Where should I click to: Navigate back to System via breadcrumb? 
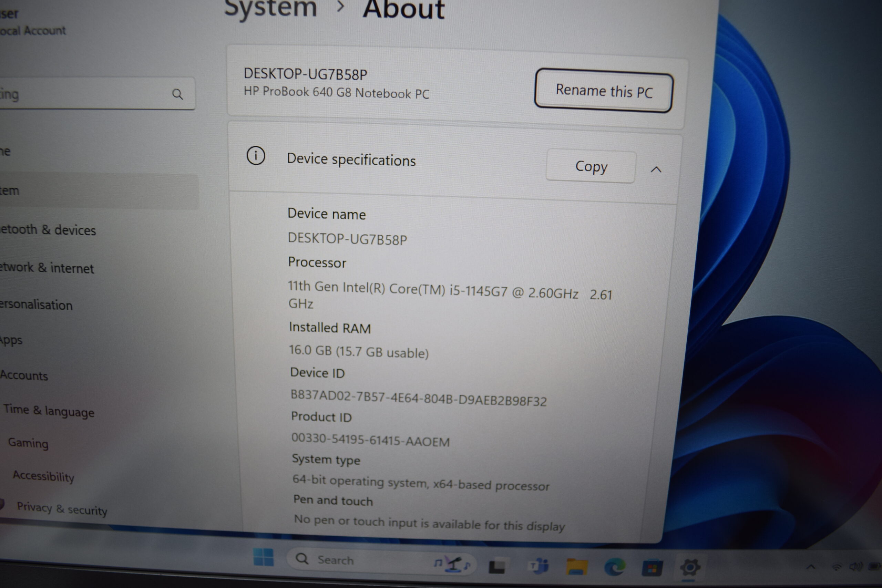point(270,8)
